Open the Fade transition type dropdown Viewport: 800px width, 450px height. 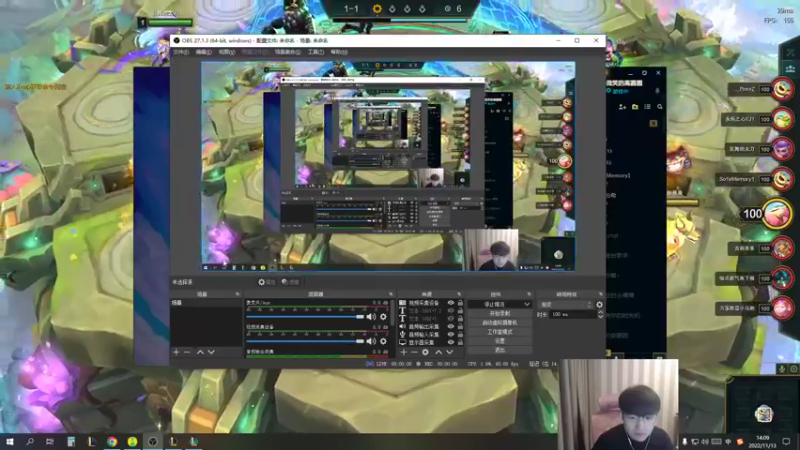(x=566, y=305)
